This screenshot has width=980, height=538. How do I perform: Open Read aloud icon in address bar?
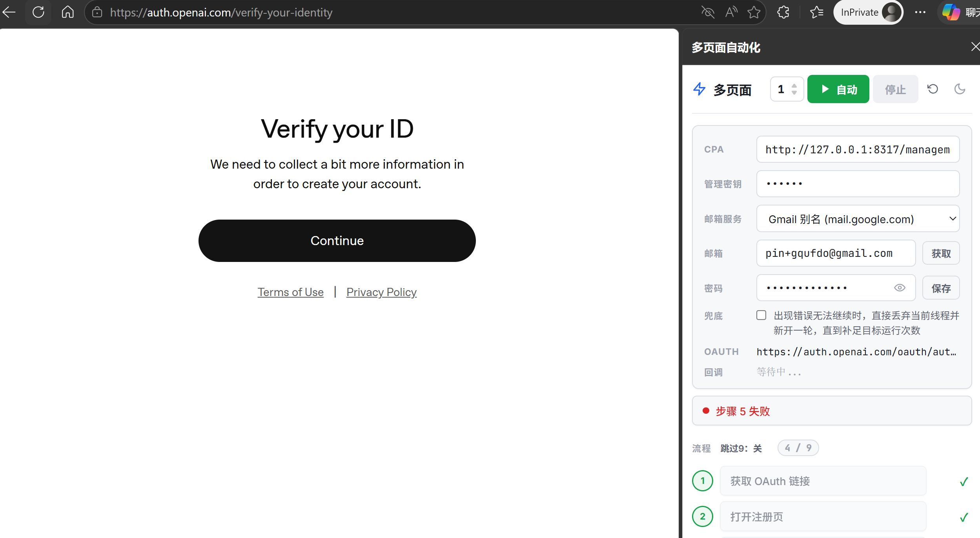tap(731, 12)
